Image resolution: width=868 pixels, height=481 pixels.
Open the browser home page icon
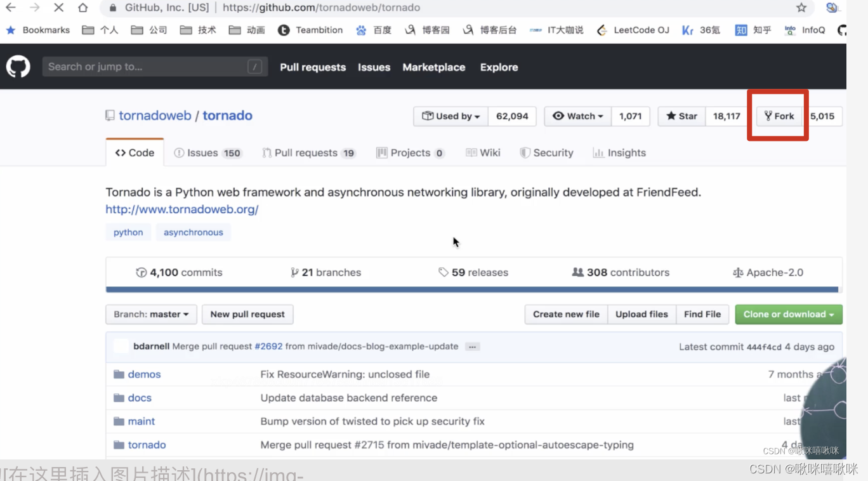click(82, 8)
